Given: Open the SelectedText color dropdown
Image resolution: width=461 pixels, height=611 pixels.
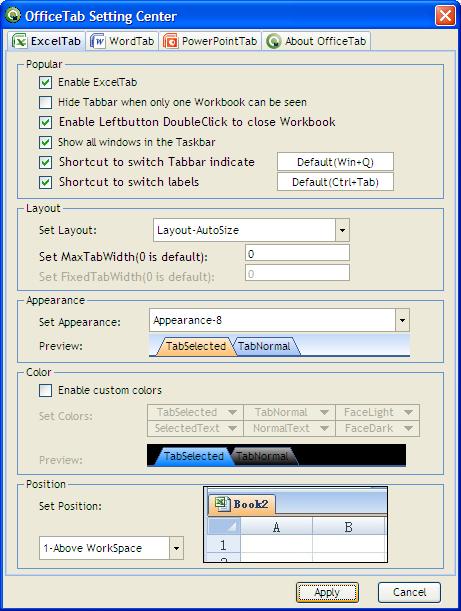Looking at the screenshot, I should pyautogui.click(x=195, y=428).
